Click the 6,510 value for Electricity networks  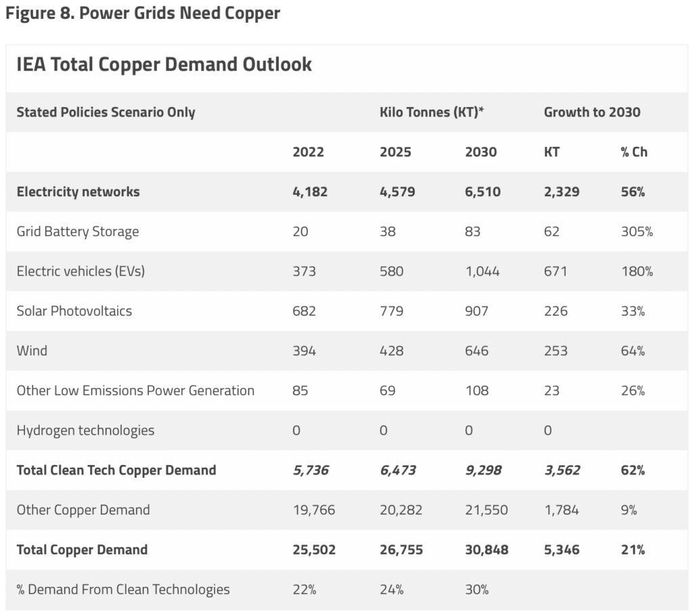(483, 192)
